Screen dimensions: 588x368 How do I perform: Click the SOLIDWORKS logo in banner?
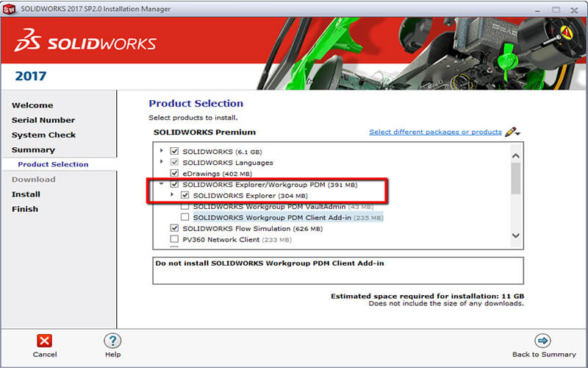point(85,40)
